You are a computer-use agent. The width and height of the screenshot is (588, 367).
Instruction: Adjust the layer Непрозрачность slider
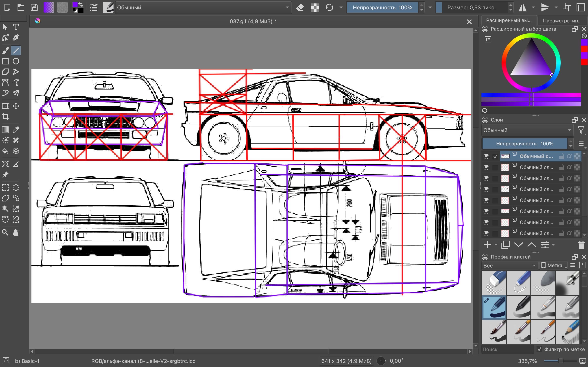point(525,144)
